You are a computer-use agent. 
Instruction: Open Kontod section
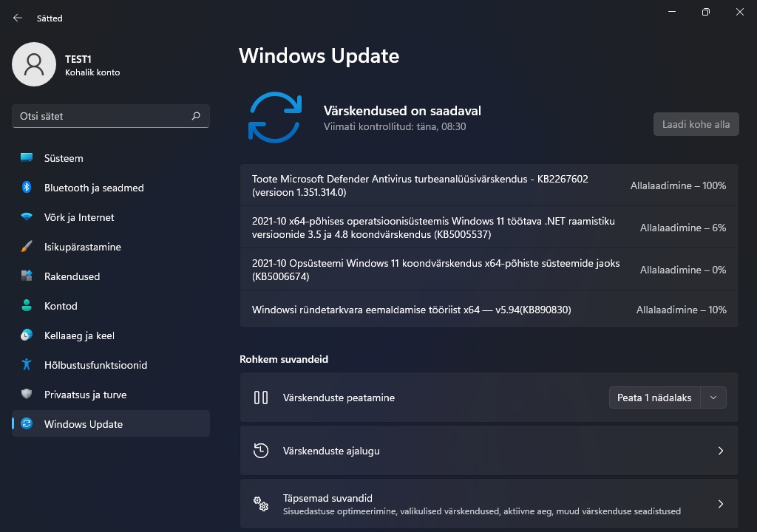pyautogui.click(x=111, y=306)
